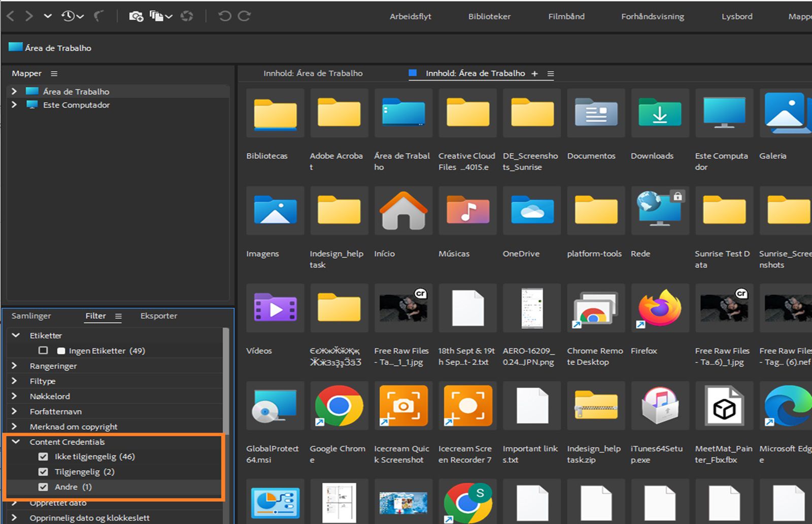812x524 pixels.
Task: Click the Filter panel scrollbar
Action: pos(226,380)
